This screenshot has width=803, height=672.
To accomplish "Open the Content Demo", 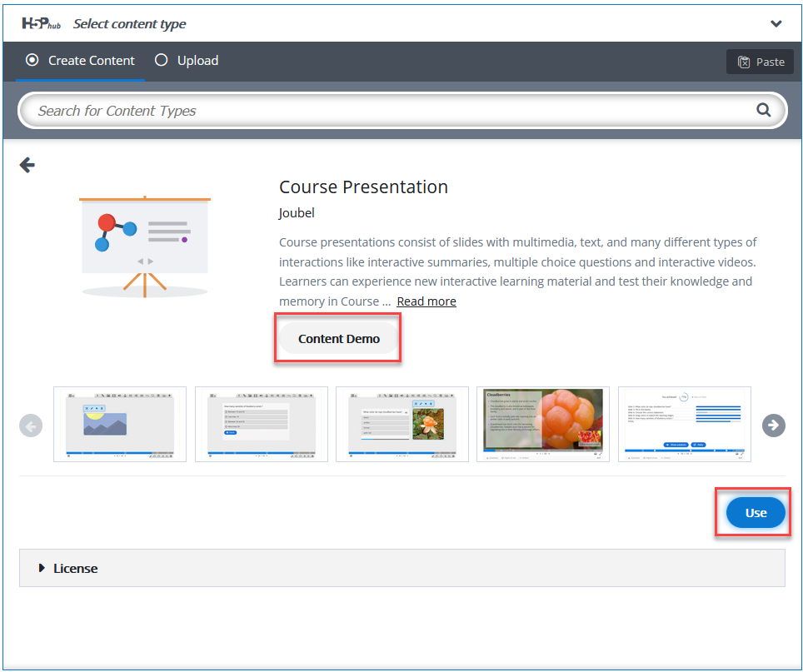I will click(339, 339).
